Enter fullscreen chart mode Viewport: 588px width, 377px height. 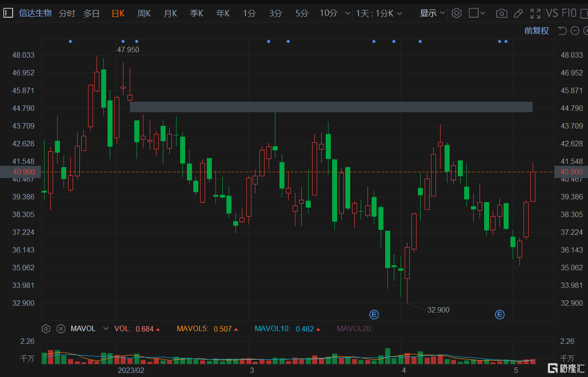coord(535,13)
